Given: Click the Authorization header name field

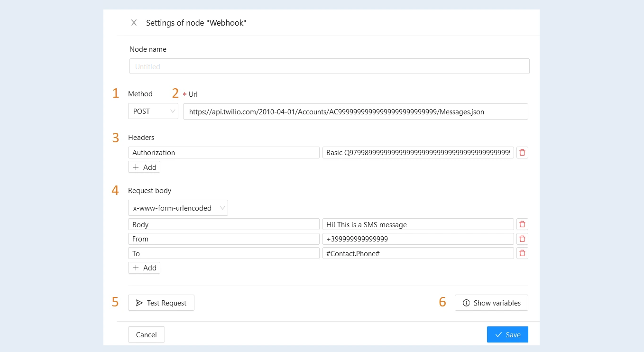Looking at the screenshot, I should tap(224, 153).
